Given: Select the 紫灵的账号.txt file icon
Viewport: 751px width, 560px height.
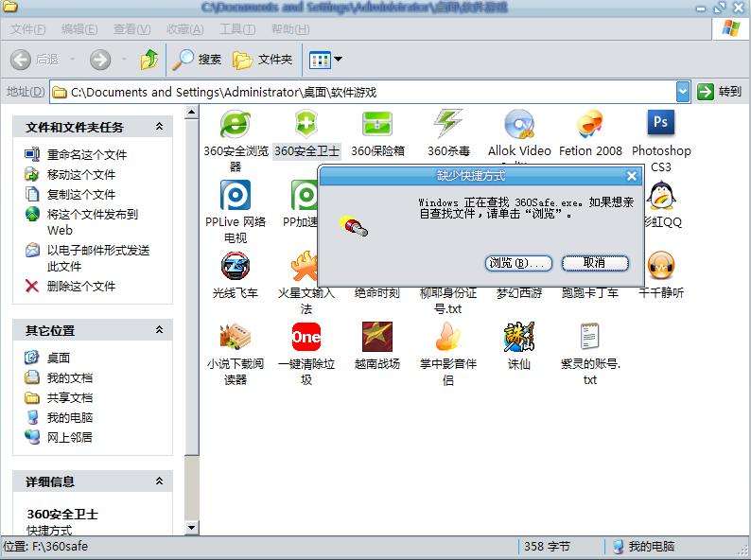Looking at the screenshot, I should click(x=590, y=336).
